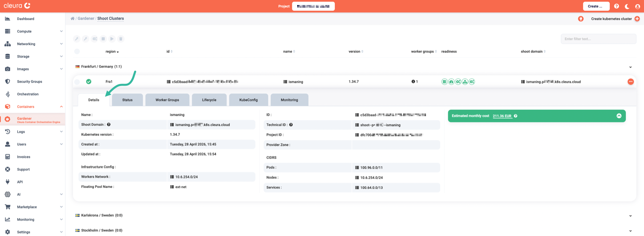Expand the Compute sidebar menu
644x236 pixels.
(x=33, y=31)
